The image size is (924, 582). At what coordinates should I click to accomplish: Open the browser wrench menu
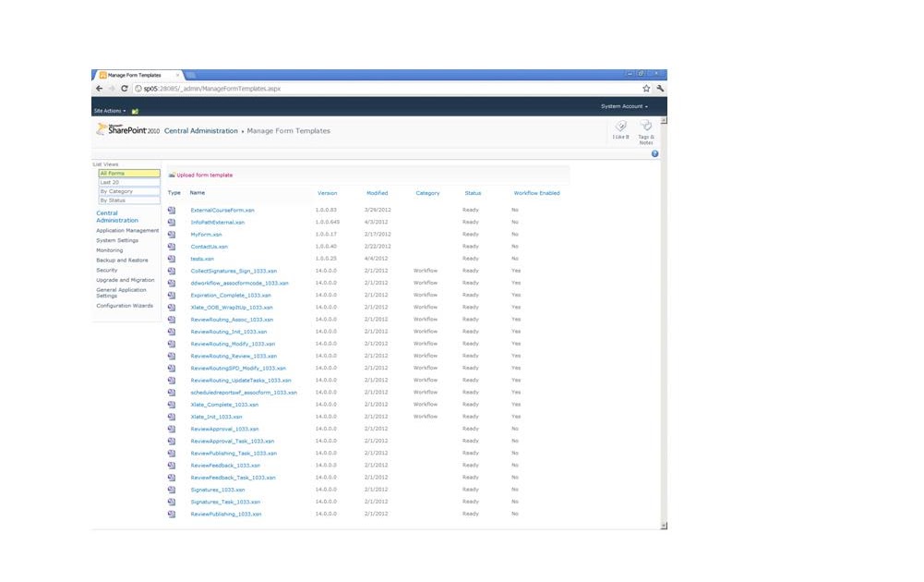click(660, 89)
